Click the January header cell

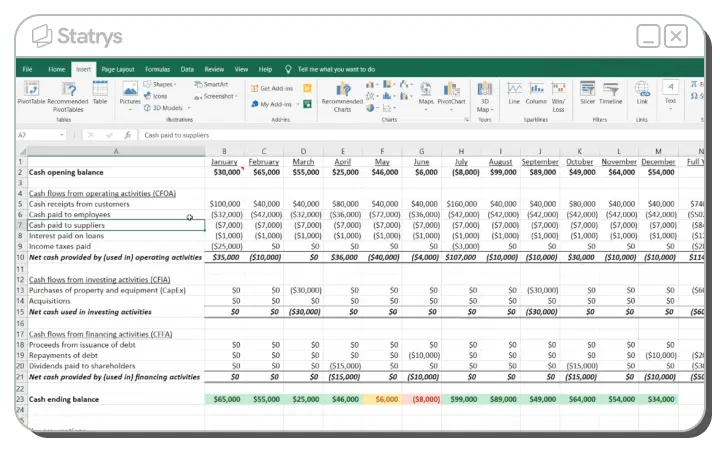pyautogui.click(x=225, y=162)
